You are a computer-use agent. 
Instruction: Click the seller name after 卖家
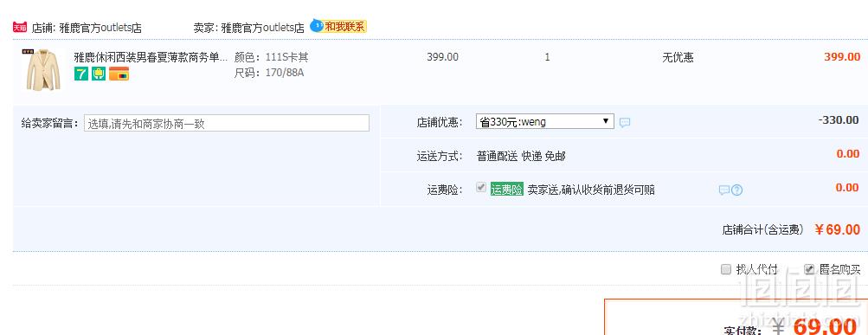click(262, 29)
